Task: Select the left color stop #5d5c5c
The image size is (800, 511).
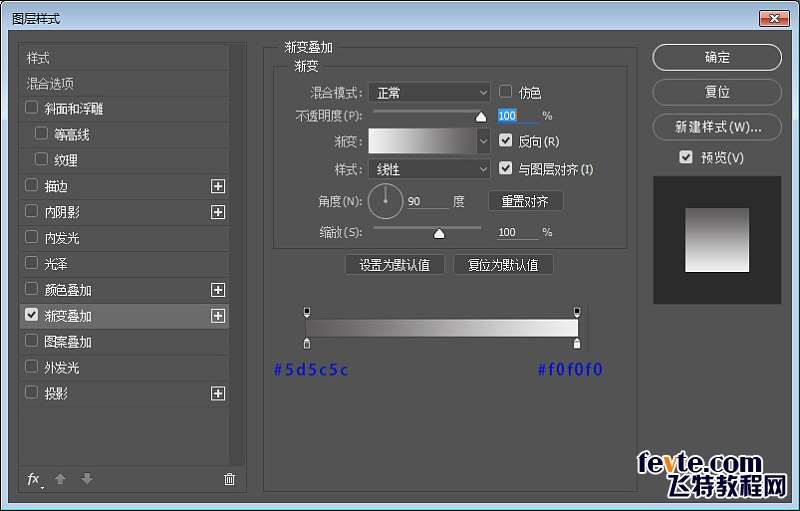Action: (307, 343)
